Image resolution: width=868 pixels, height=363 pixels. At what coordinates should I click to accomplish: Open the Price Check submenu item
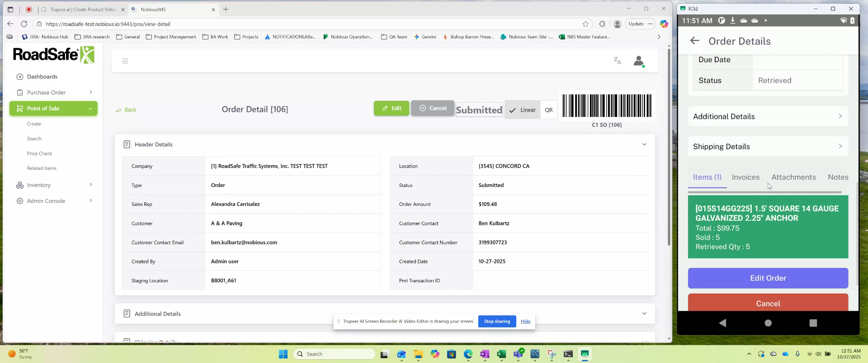tap(39, 154)
